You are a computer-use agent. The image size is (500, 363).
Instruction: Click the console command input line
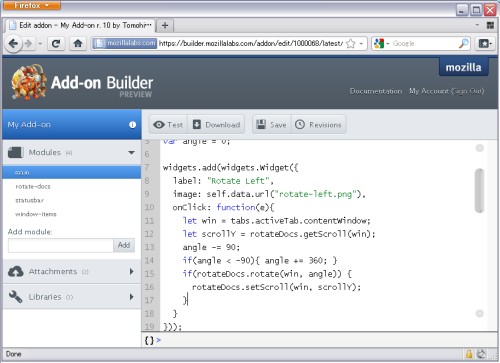click(x=327, y=340)
